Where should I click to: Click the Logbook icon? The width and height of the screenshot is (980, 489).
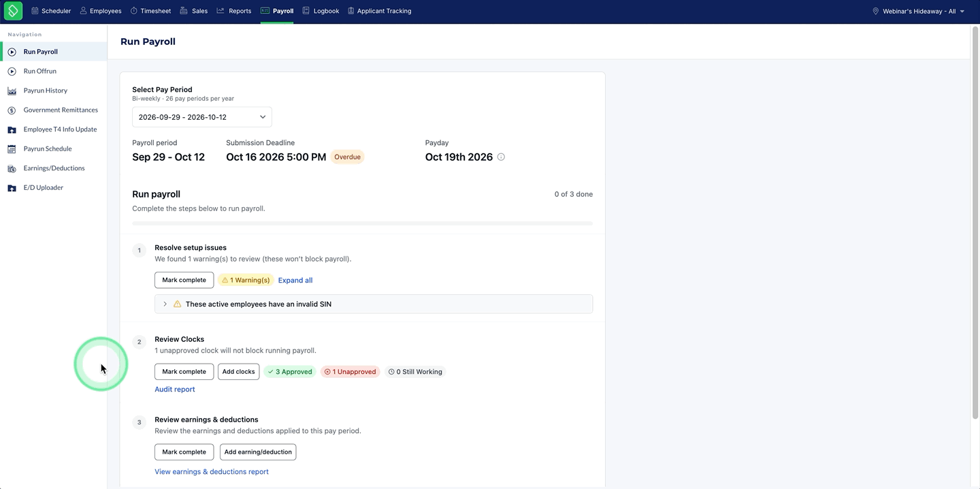(x=306, y=11)
